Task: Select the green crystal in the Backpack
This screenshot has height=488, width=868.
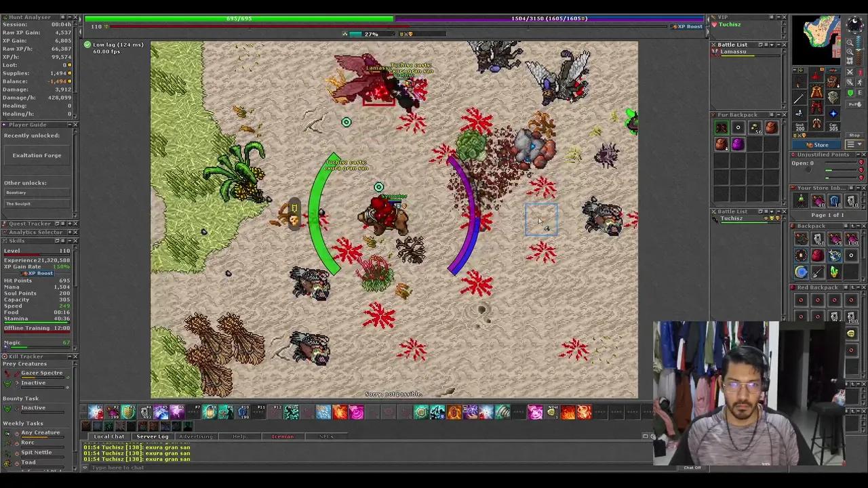Action: click(835, 271)
